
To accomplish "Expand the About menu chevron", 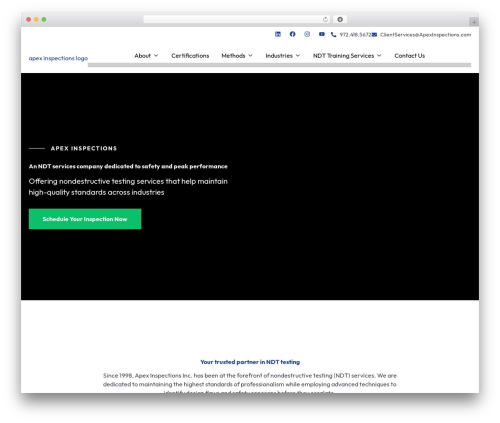I will point(156,56).
